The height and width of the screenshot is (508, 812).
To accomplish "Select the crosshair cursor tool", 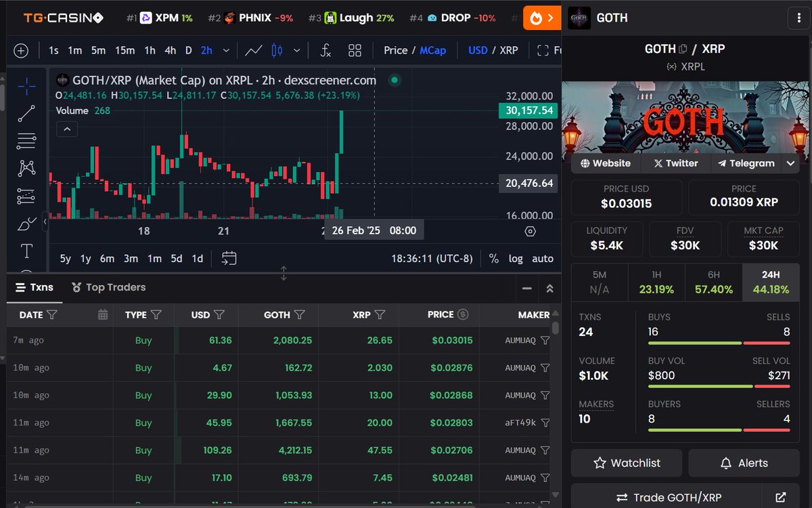I will click(26, 85).
